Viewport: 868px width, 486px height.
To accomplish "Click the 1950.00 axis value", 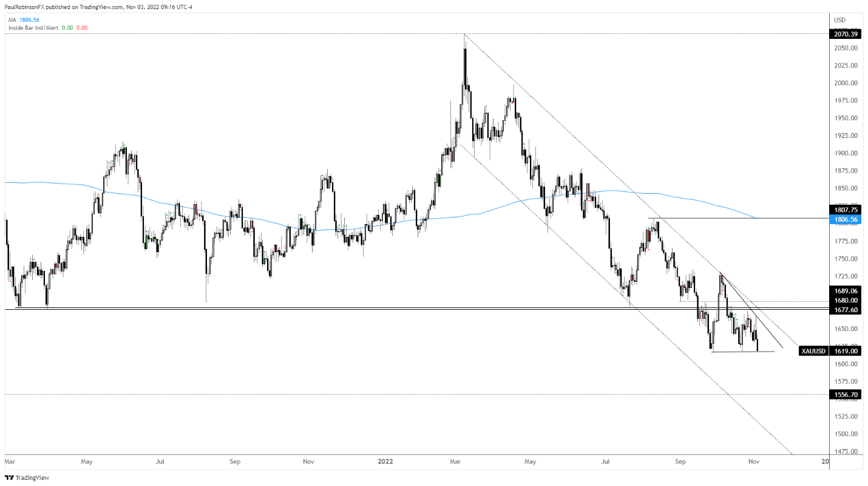I will point(846,118).
